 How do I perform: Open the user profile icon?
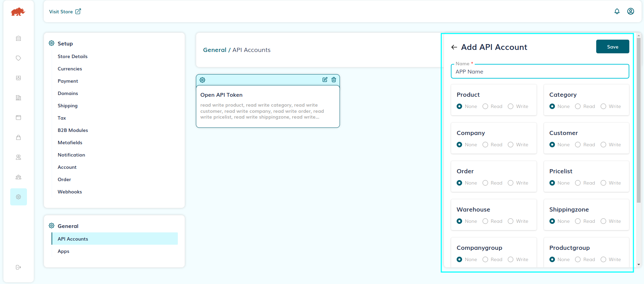(x=631, y=11)
